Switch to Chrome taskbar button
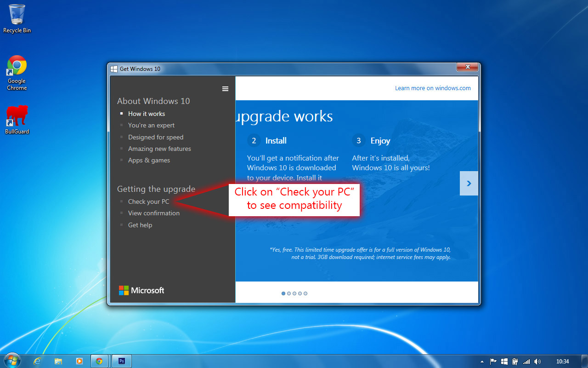This screenshot has height=368, width=588. tap(100, 361)
